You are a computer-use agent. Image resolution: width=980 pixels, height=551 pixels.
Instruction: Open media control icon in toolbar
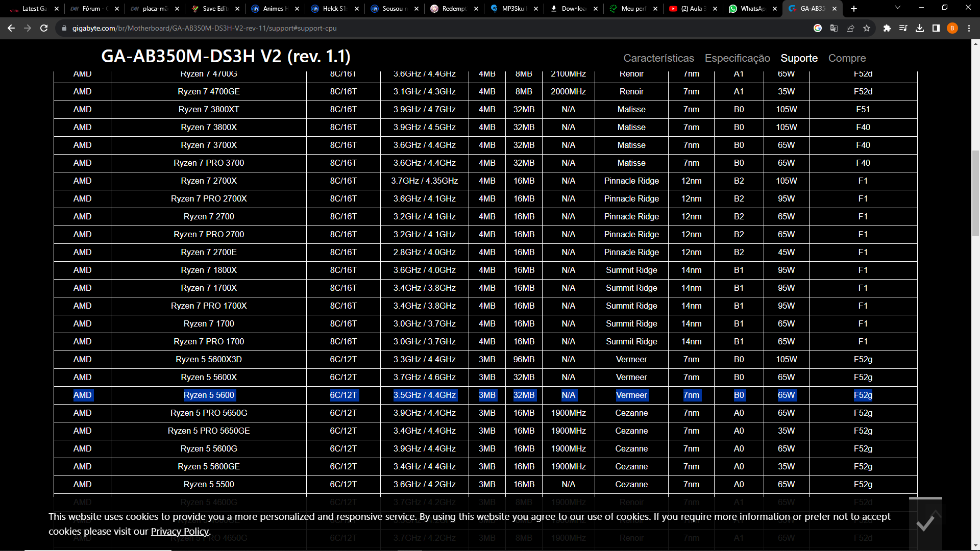point(903,28)
